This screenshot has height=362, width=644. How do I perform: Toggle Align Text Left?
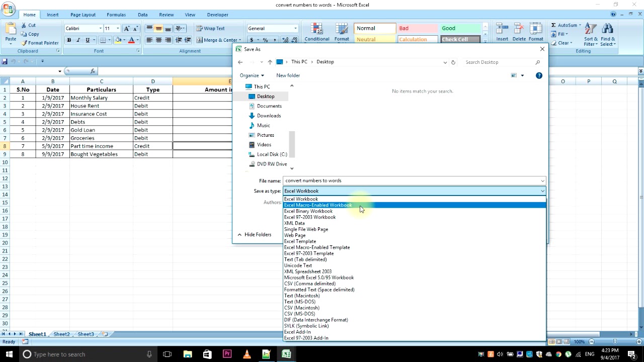point(149,40)
